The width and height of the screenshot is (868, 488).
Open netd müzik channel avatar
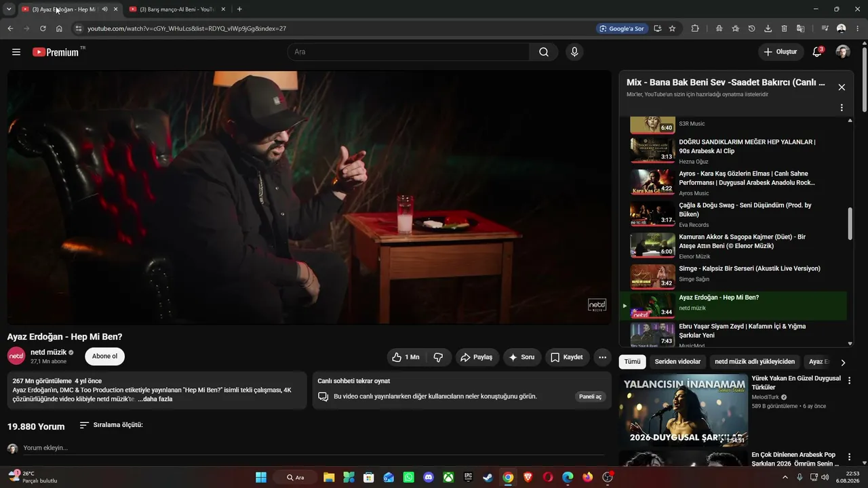click(x=16, y=356)
